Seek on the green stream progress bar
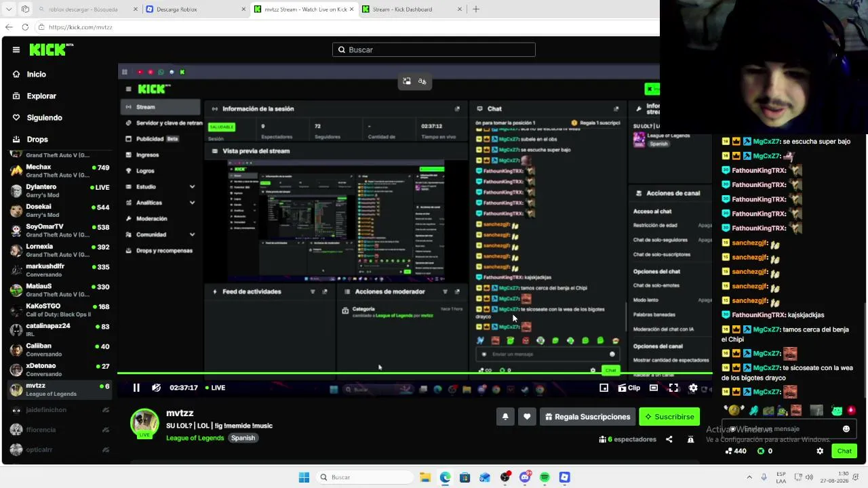Viewport: 868px width, 488px height. [x=414, y=373]
